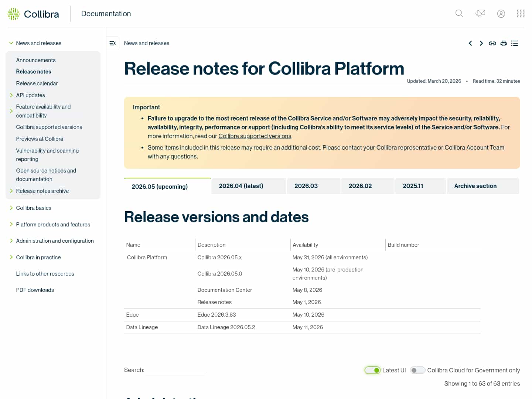
Task: Open the 2026.03 tab
Action: click(x=314, y=186)
